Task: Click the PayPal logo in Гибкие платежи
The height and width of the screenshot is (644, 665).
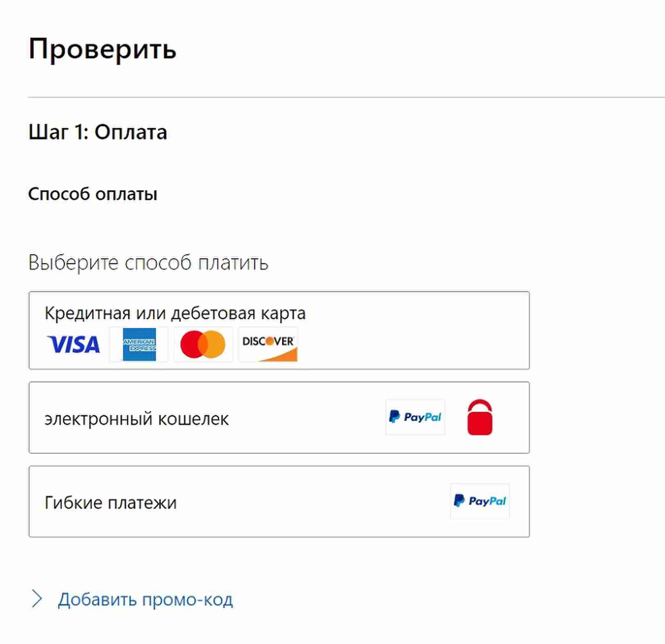Action: click(x=479, y=501)
